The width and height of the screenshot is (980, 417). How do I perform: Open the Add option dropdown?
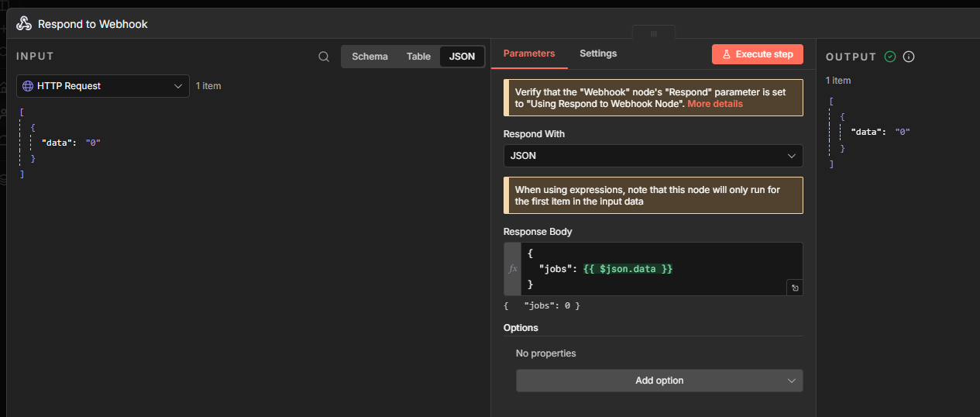[x=658, y=381]
